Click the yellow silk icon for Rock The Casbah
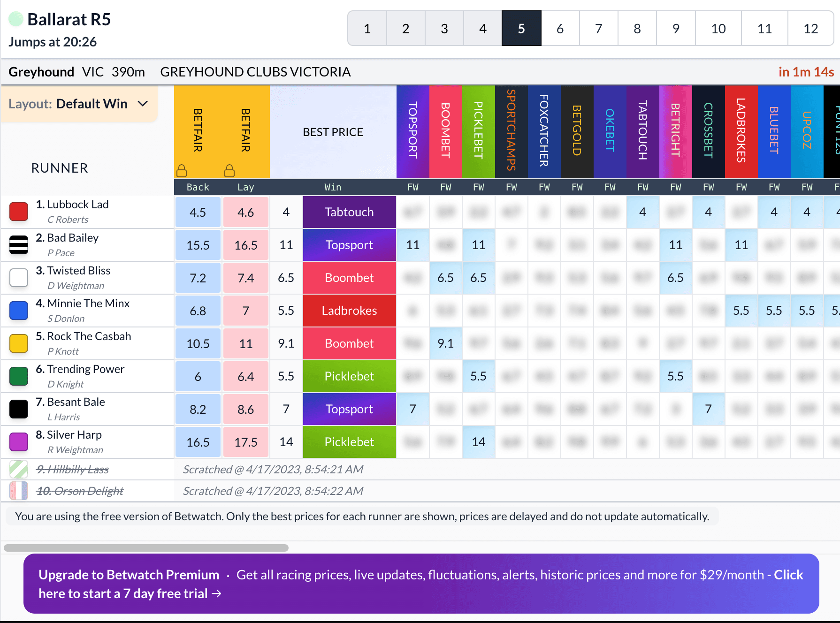This screenshot has height=623, width=840. click(18, 343)
